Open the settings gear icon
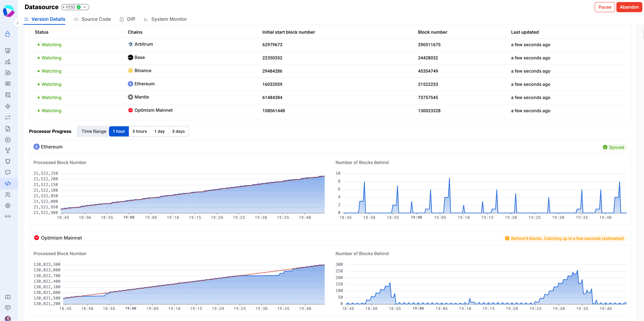The image size is (644, 321). coord(8,206)
